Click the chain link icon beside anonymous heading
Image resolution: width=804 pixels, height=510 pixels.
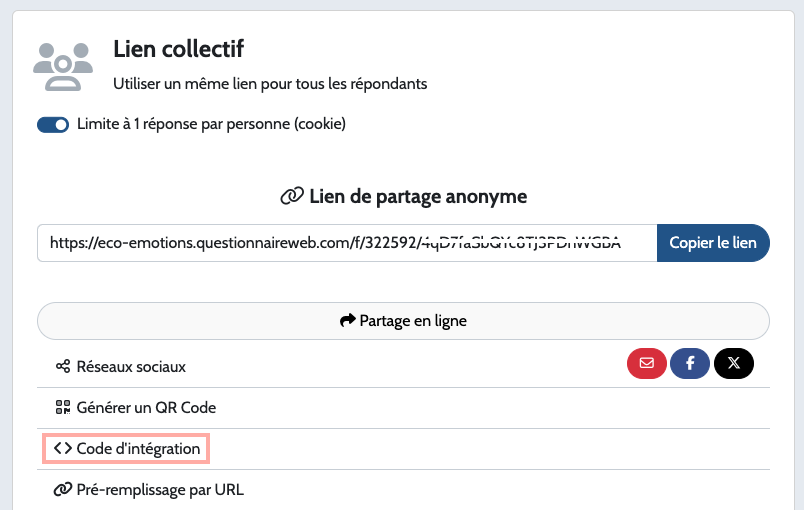coord(292,196)
